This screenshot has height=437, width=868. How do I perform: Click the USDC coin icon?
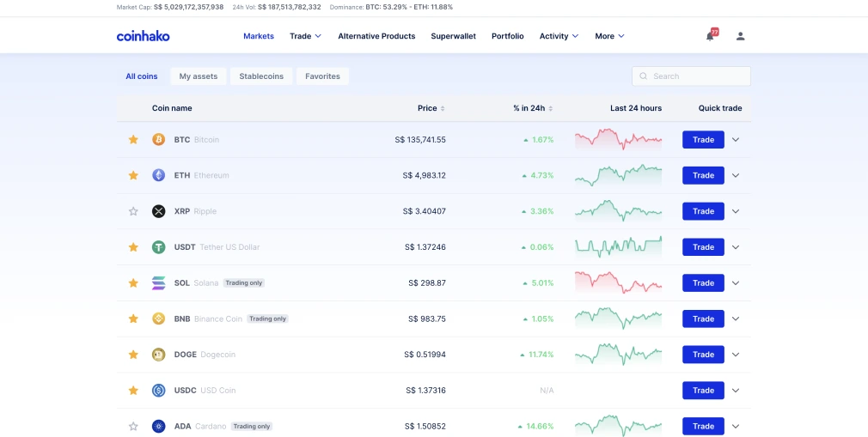[x=159, y=391]
